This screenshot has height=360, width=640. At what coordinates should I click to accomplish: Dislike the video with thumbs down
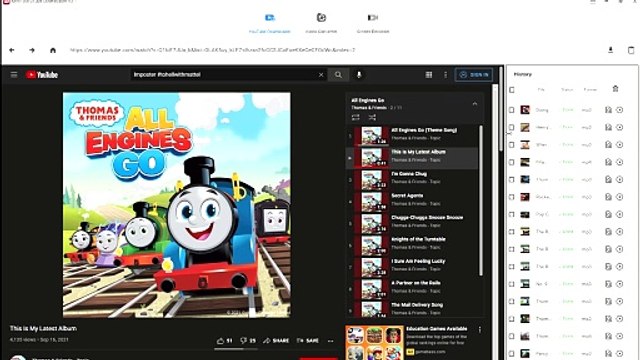point(248,340)
